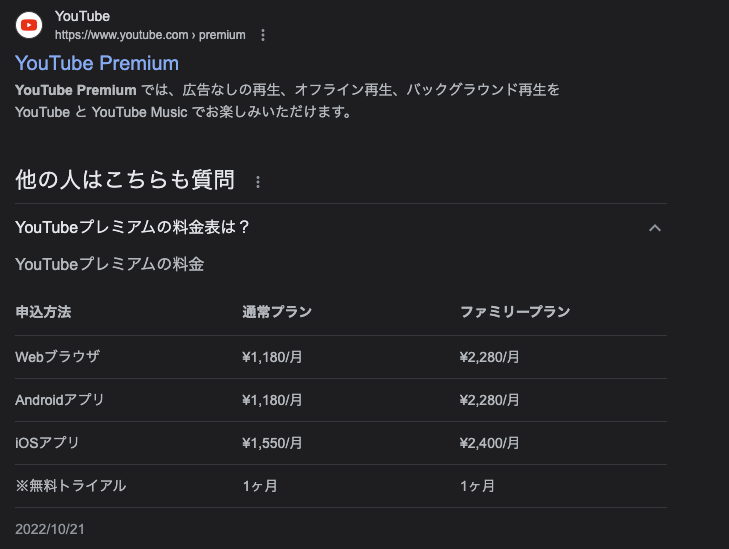
Task: Click the iOSアプリ row label
Action: [47, 443]
